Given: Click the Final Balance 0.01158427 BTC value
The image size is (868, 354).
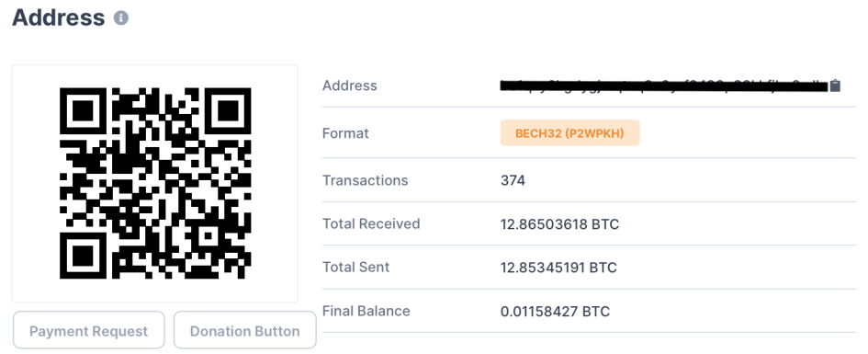Looking at the screenshot, I should coord(555,312).
